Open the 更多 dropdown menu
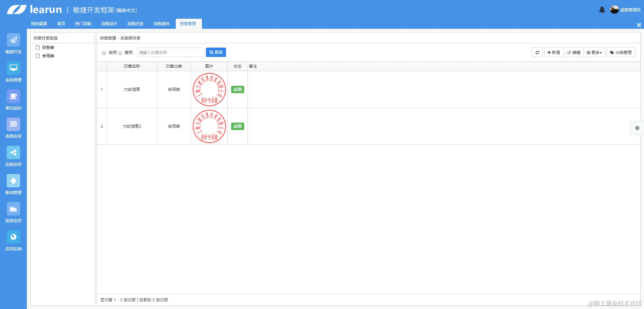 pos(594,52)
